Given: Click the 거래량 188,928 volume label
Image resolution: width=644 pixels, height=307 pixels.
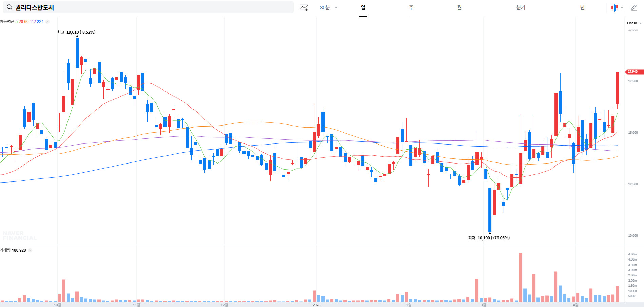Looking at the screenshot, I should pos(13,250).
